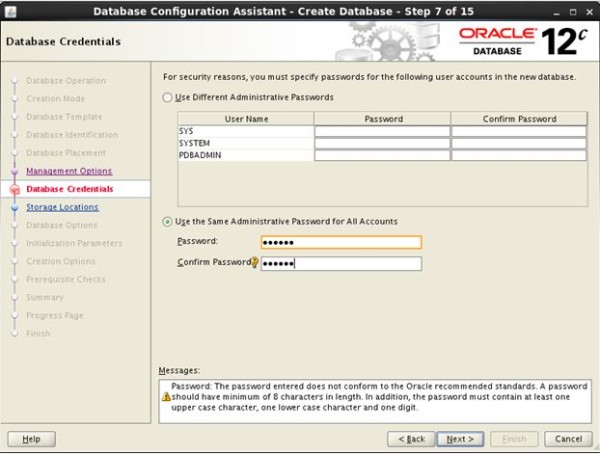This screenshot has height=455, width=600.
Task: Click the SYS user name cell
Action: tap(246, 131)
